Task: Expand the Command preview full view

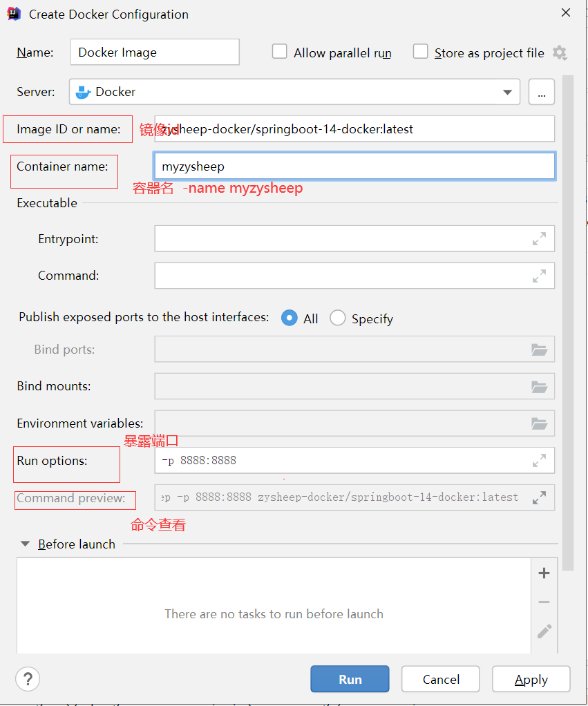Action: pyautogui.click(x=539, y=497)
